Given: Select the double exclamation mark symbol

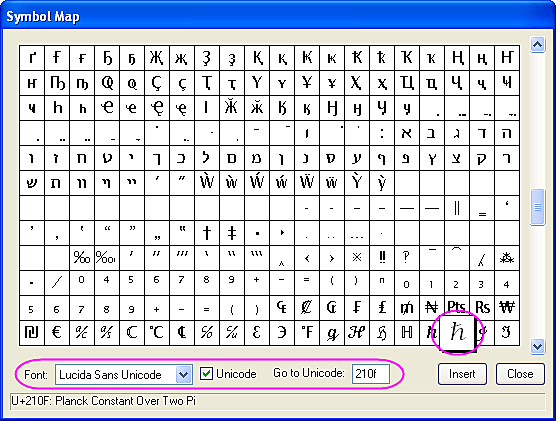Looking at the screenshot, I should [382, 258].
